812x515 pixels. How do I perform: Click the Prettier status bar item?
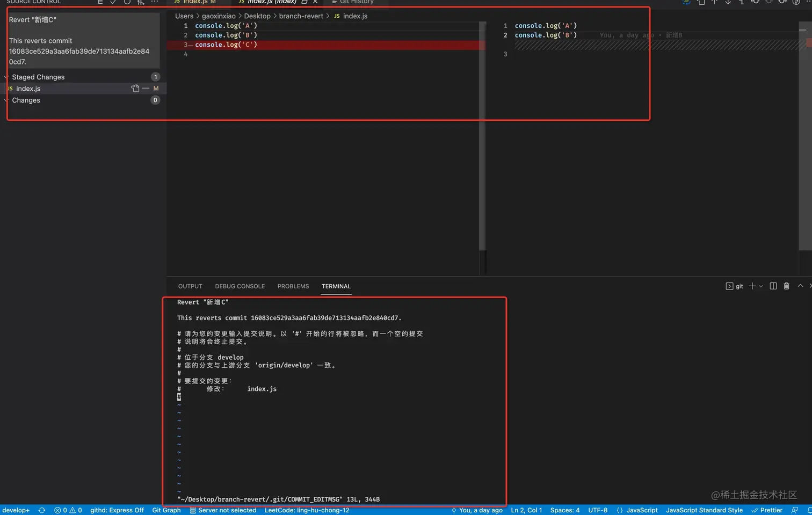[767, 510]
